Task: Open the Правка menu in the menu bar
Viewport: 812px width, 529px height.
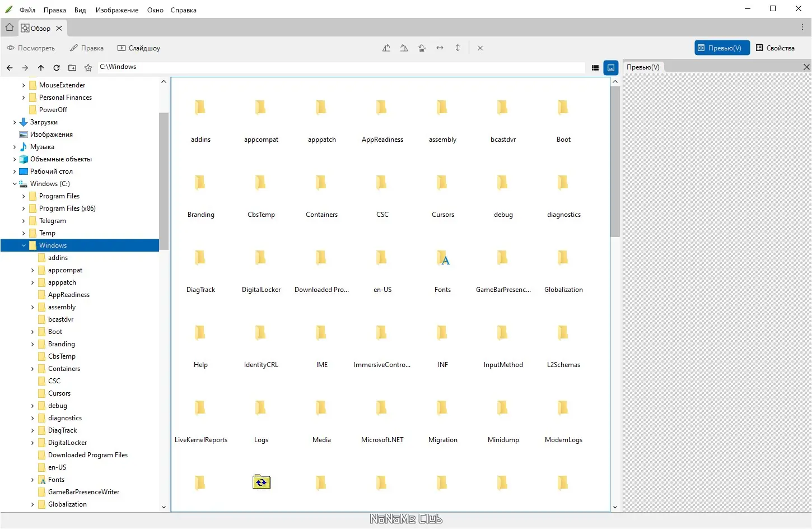Action: point(55,10)
